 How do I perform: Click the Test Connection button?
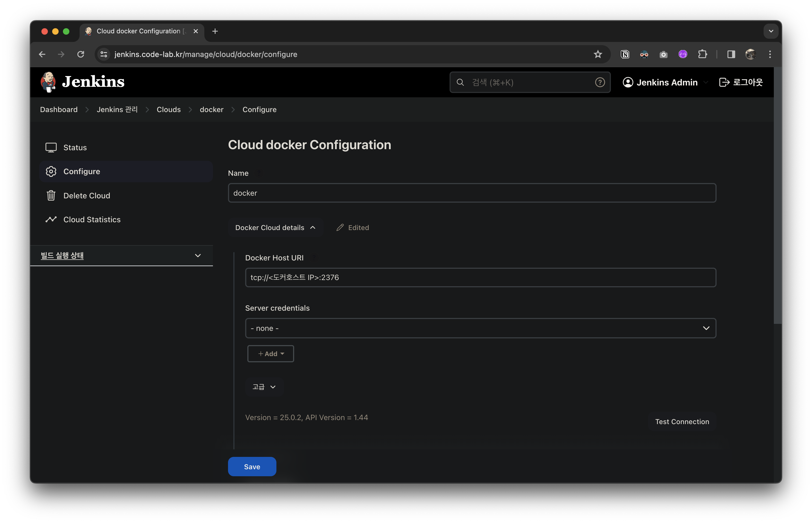(682, 421)
